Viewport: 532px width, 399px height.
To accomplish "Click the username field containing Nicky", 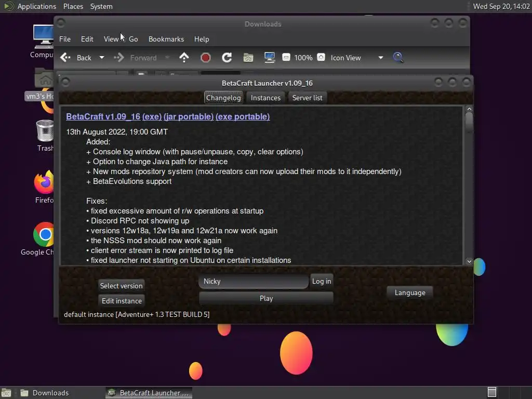I will coord(254,281).
